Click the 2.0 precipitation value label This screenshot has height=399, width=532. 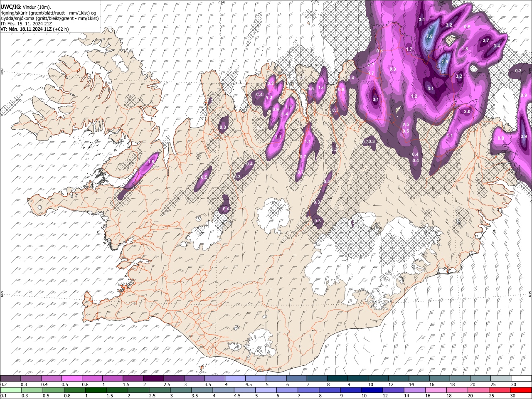pyautogui.click(x=467, y=112)
